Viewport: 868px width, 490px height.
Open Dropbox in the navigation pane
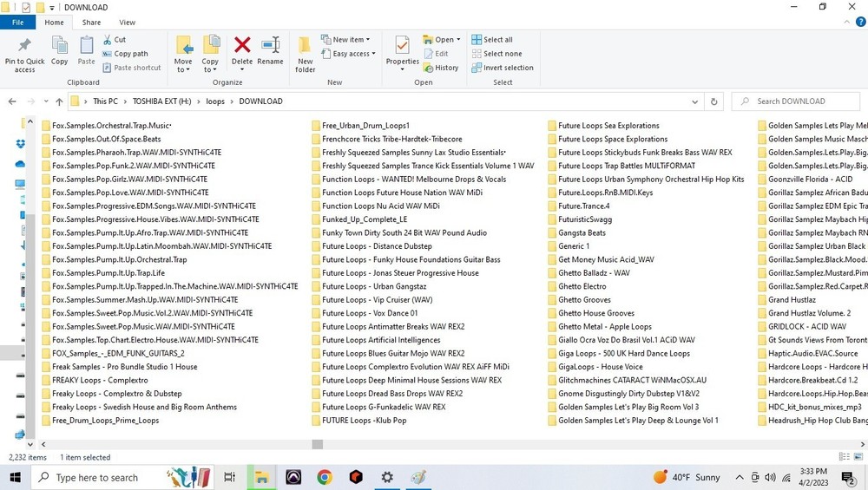pyautogui.click(x=21, y=144)
